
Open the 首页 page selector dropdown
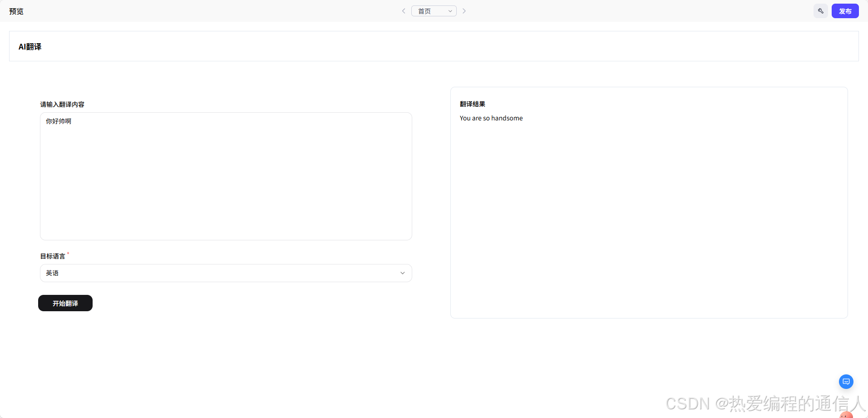434,11
